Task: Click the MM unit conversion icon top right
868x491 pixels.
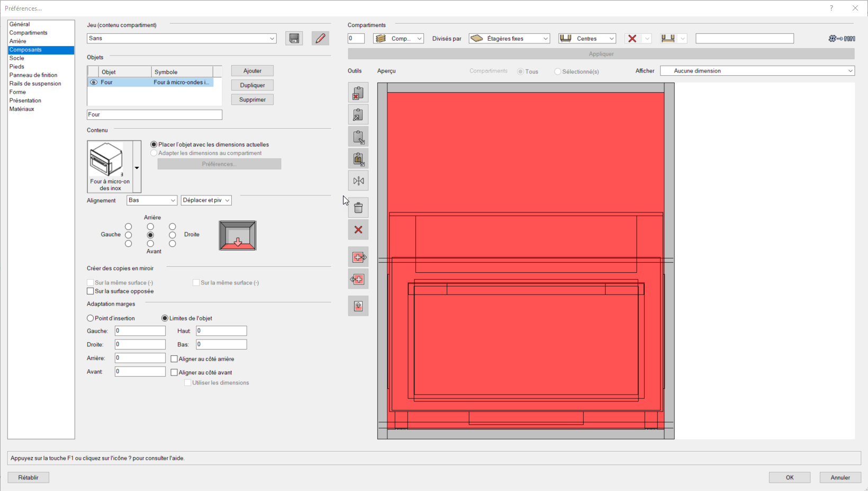Action: [x=841, y=38]
